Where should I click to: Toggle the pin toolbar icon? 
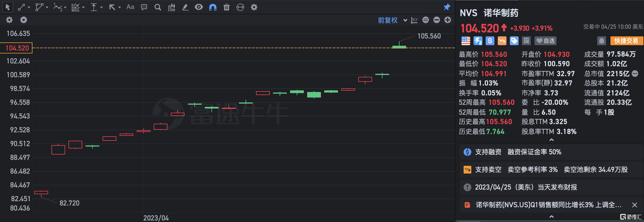pyautogui.click(x=447, y=7)
